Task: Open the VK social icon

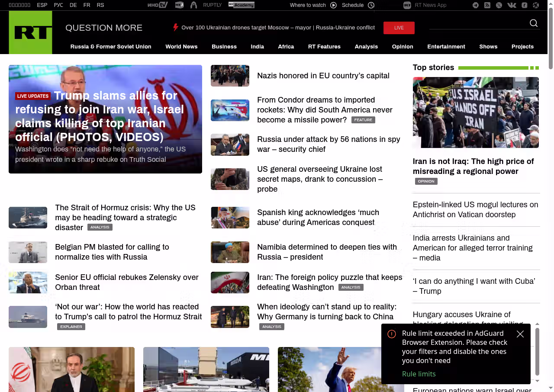Action: [x=512, y=5]
